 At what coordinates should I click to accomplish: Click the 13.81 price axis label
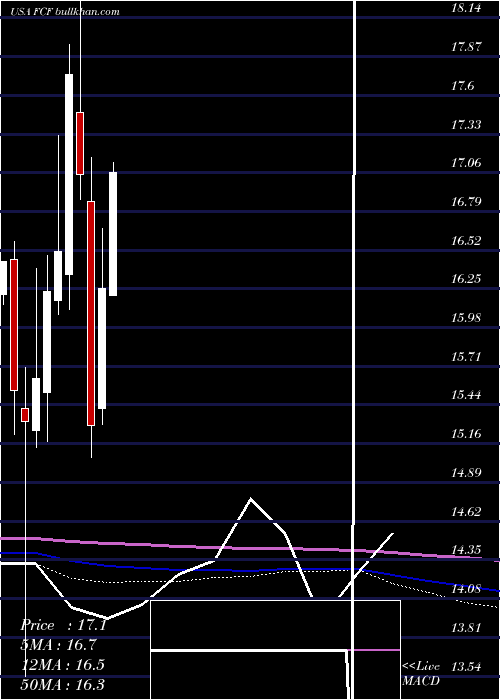point(466,627)
